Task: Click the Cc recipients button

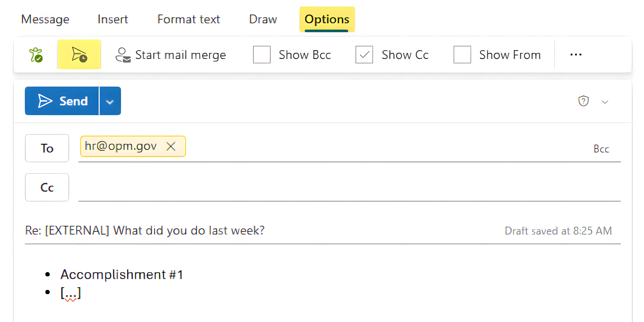Action: click(47, 187)
